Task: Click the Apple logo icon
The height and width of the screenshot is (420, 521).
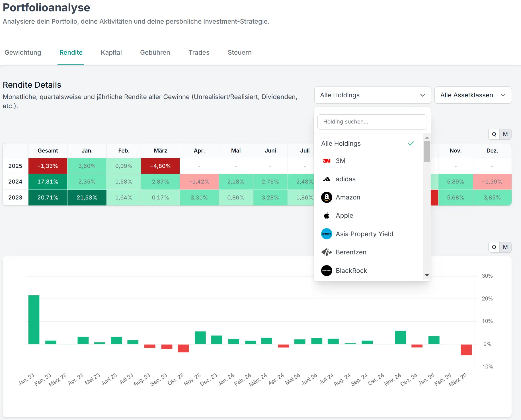Action: (327, 215)
